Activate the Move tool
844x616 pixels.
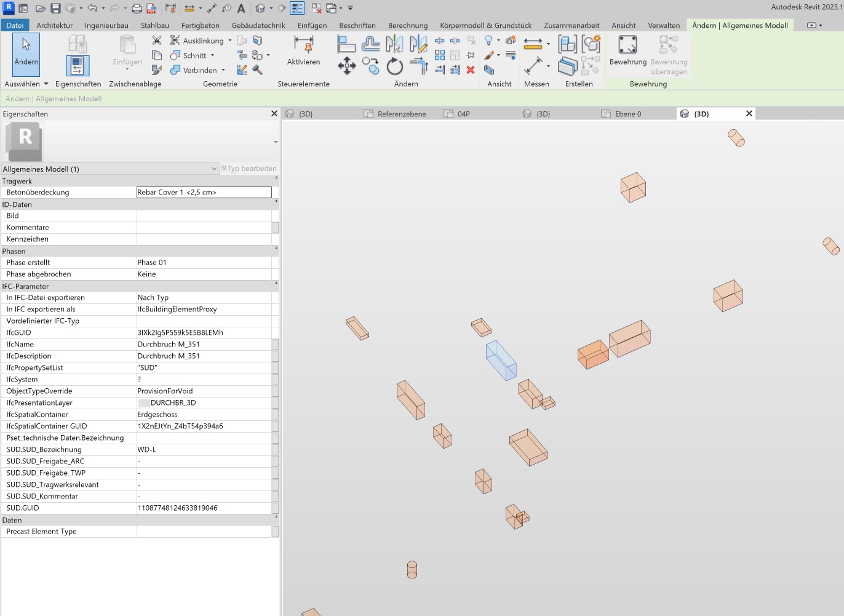347,66
